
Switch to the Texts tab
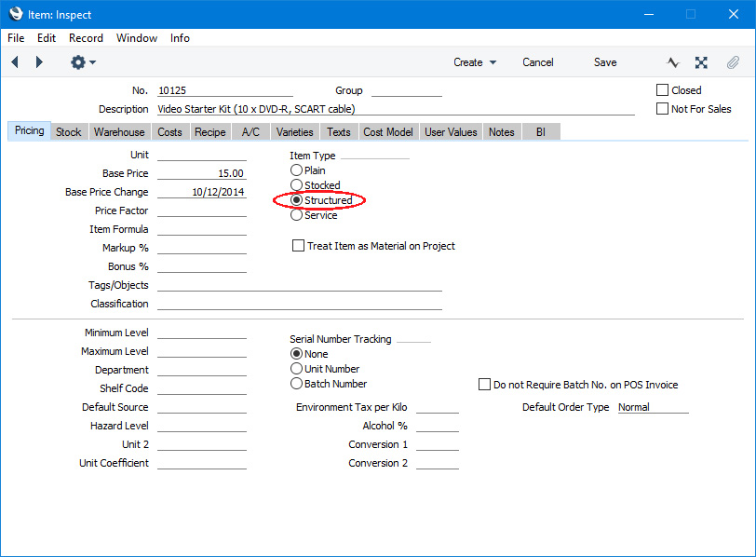coord(339,132)
